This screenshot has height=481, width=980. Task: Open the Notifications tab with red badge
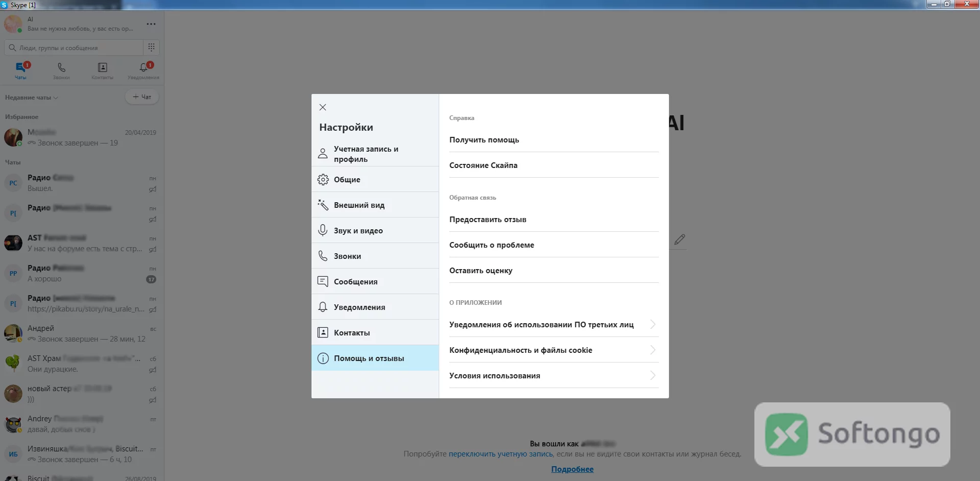click(143, 70)
